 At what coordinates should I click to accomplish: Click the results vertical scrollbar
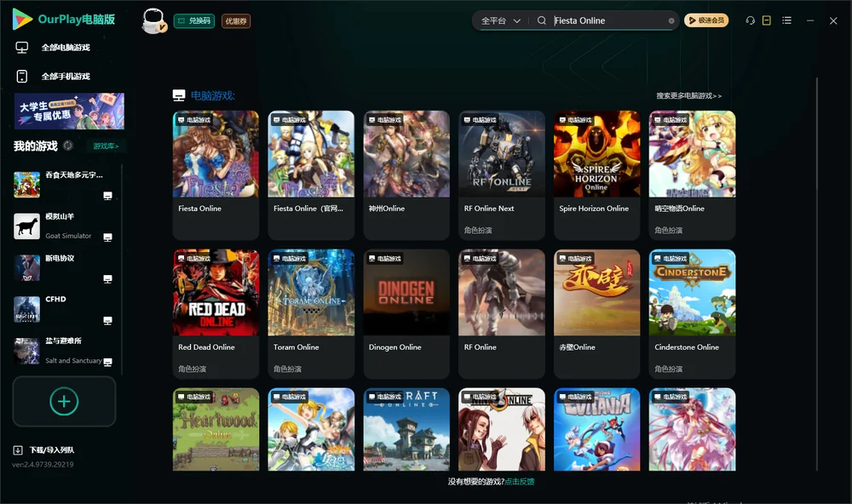coord(817,274)
